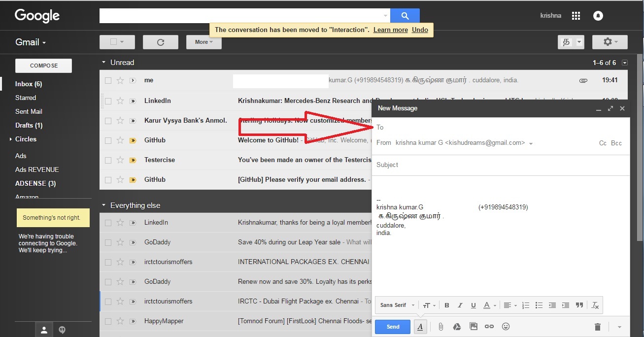Click the COMPOSE button
This screenshot has width=644, height=337.
pos(43,65)
